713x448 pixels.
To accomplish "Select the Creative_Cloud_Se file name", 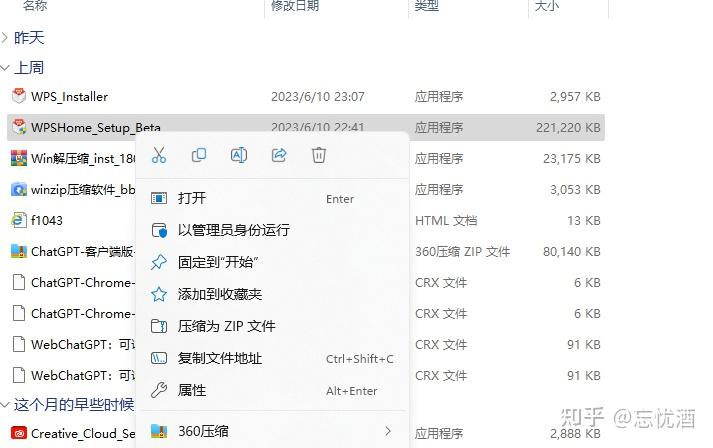I will coord(83,433).
